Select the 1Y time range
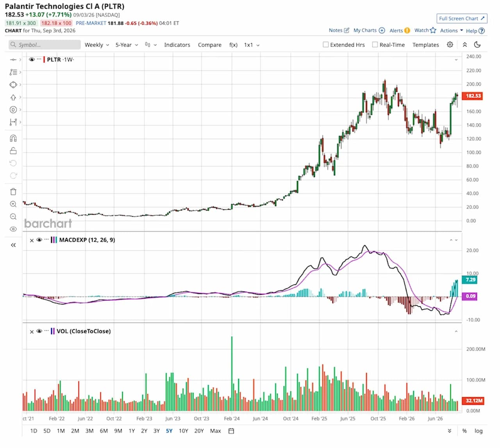This screenshot has height=448, width=500. [132, 431]
